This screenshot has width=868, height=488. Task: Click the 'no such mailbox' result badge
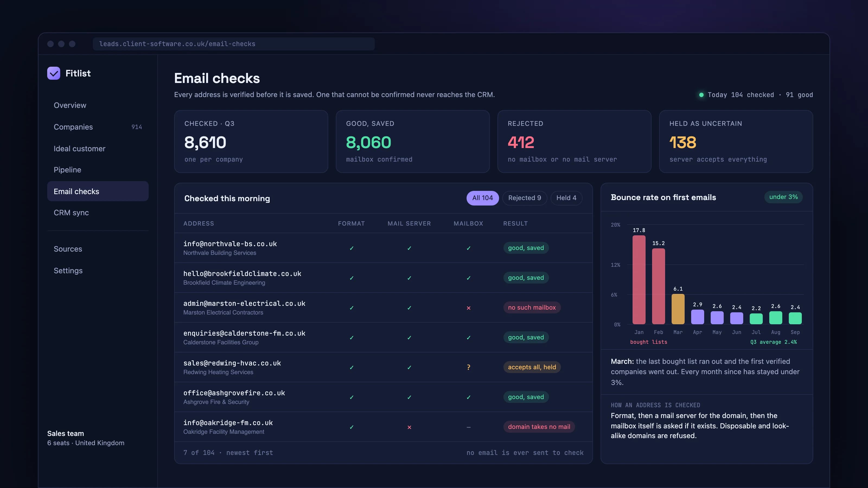(532, 307)
